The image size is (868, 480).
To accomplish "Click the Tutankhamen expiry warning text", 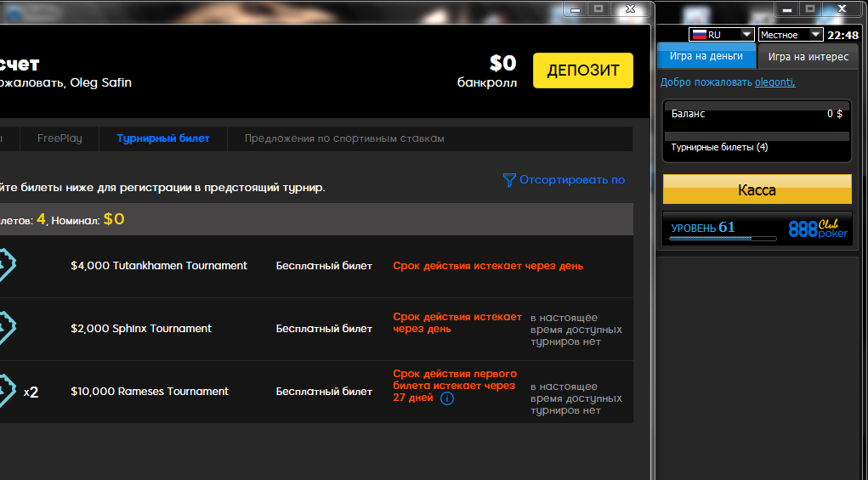I will 488,266.
